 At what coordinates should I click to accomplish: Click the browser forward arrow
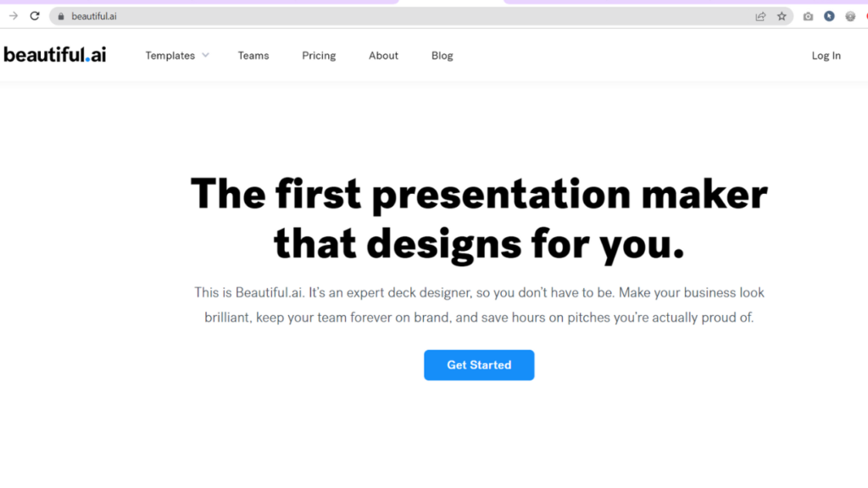click(x=14, y=16)
